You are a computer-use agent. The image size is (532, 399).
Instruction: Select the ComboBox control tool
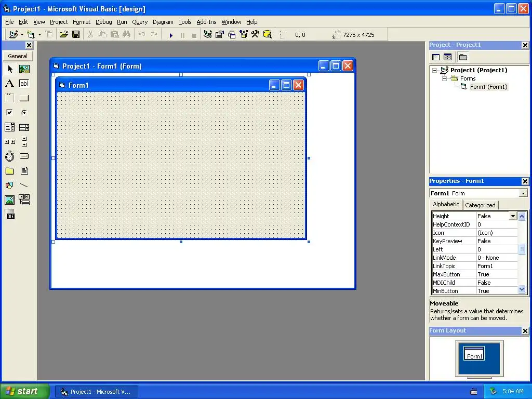10,127
